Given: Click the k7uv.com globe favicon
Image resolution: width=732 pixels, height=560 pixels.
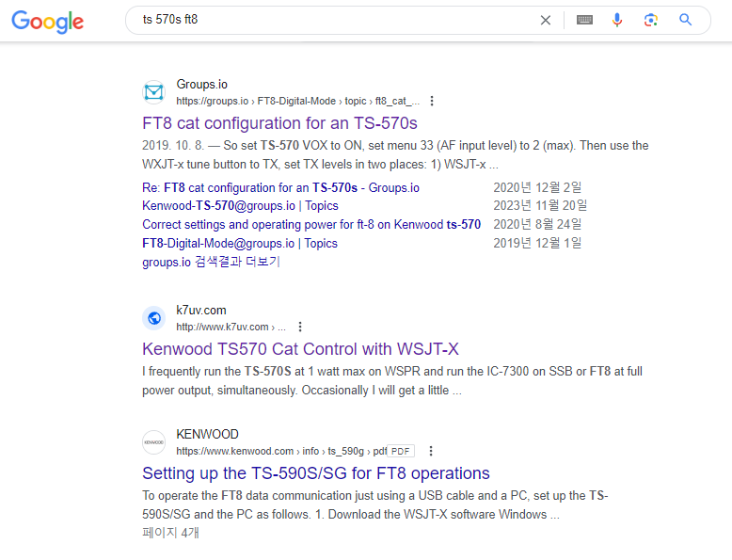Looking at the screenshot, I should coord(153,318).
